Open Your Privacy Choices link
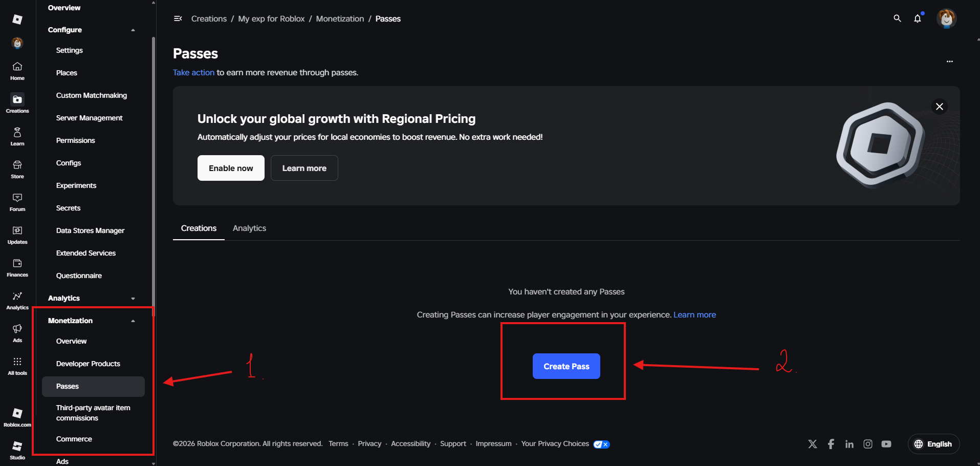980x466 pixels. (555, 444)
